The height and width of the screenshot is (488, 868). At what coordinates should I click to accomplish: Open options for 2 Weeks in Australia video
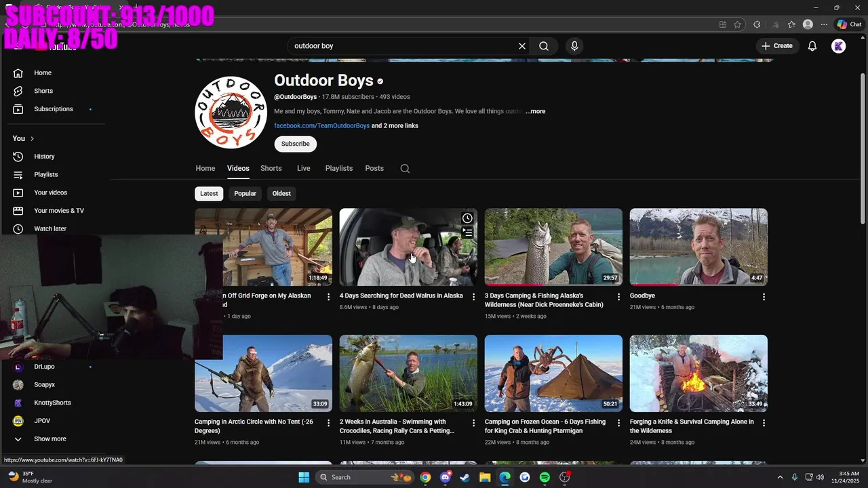[x=473, y=423]
